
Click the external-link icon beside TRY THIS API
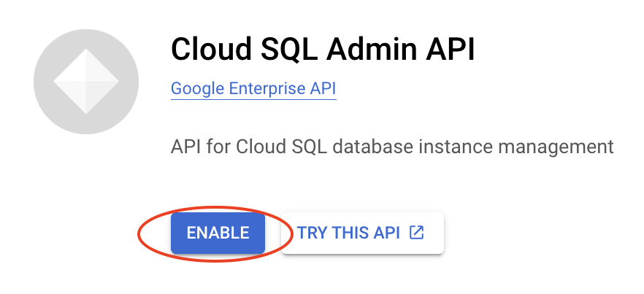pyautogui.click(x=416, y=233)
